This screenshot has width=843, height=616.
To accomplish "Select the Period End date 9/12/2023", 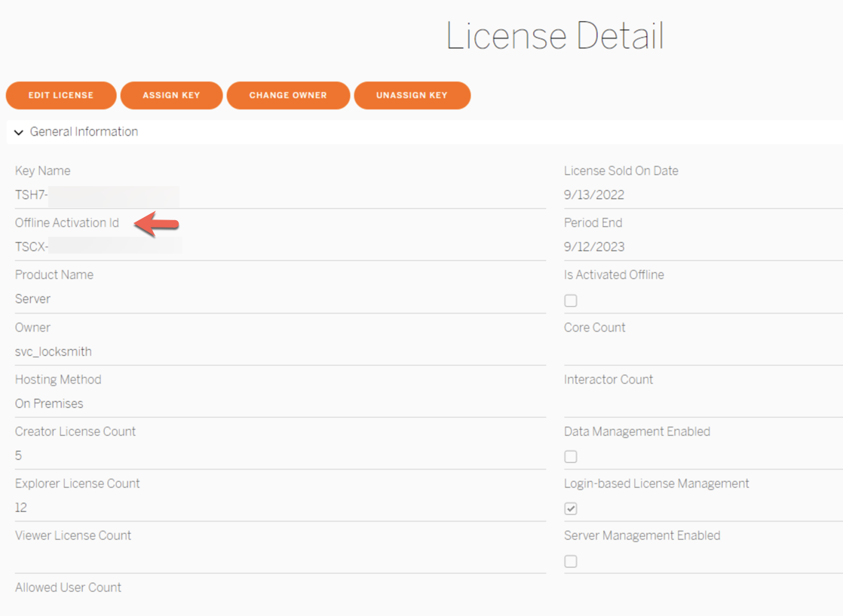I will 594,247.
